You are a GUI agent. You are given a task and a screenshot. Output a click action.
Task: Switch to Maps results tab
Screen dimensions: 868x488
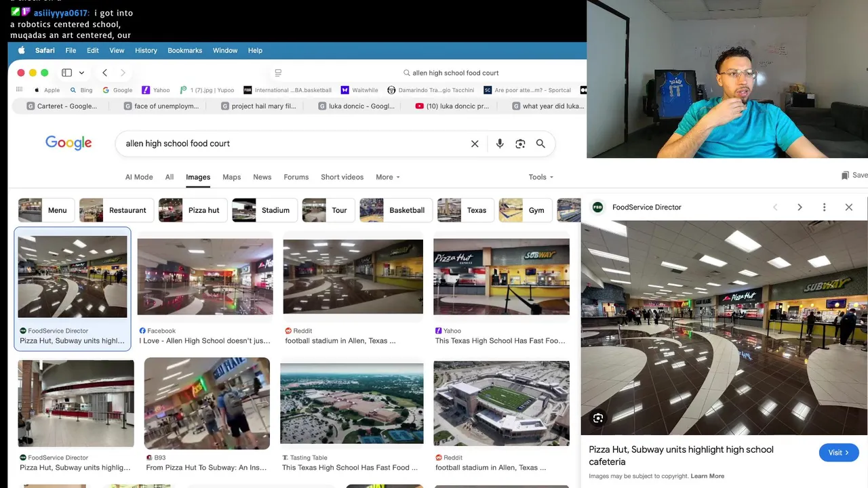tap(232, 177)
